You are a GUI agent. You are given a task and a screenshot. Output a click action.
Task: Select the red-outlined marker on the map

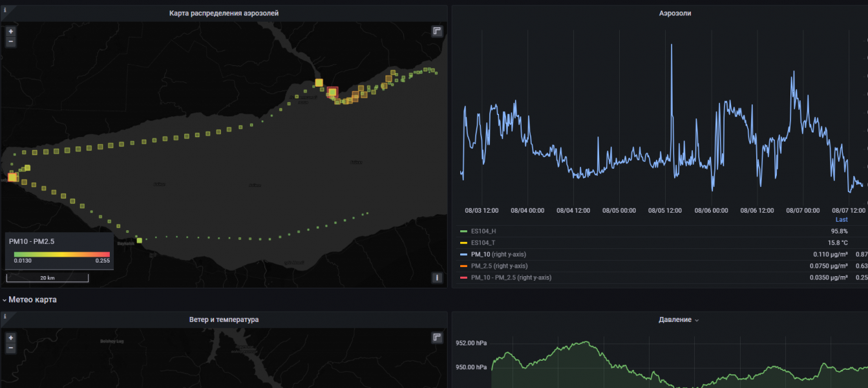click(332, 92)
